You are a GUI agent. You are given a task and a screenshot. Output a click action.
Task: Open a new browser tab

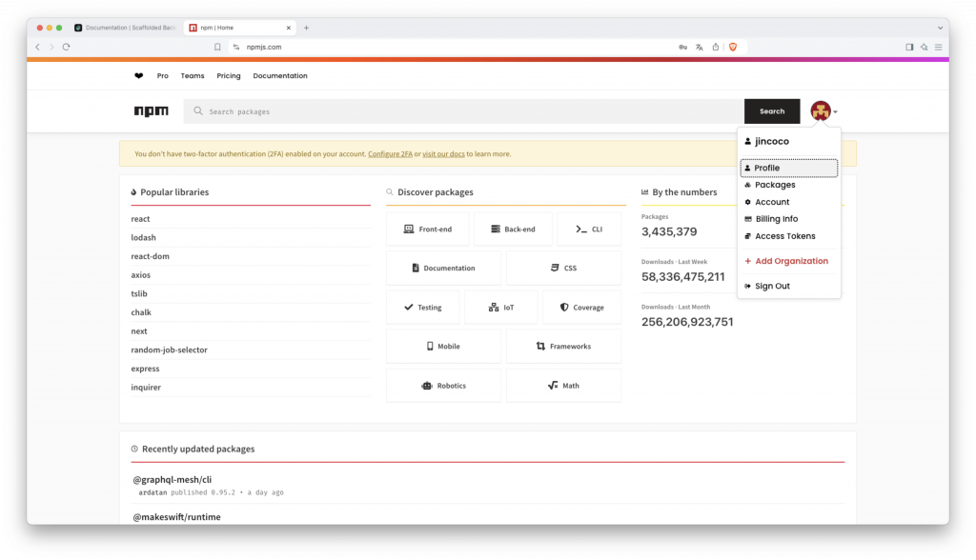click(306, 28)
